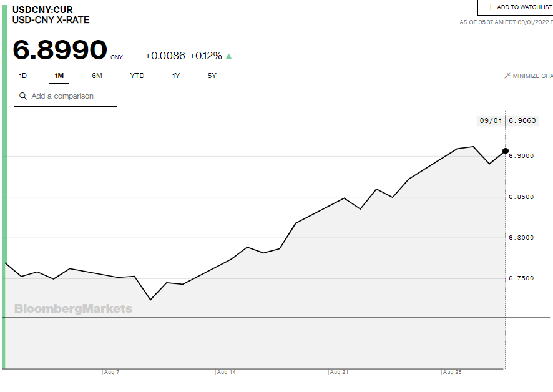Click the green up-triangle change indicator
The height and width of the screenshot is (392, 553).
click(228, 56)
